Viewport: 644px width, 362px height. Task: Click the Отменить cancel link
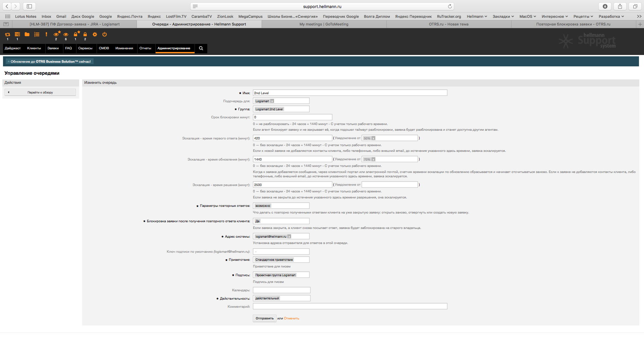coord(291,318)
